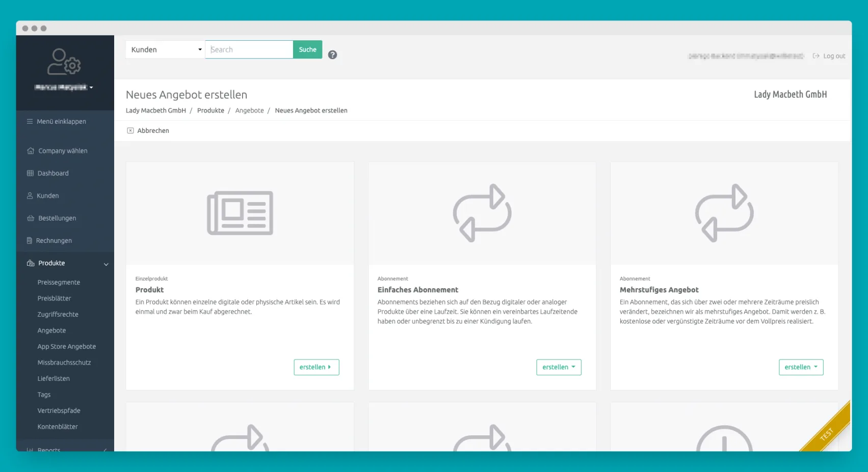Click the Mehrstufiges Angebot title
This screenshot has height=472, width=868.
pos(659,290)
